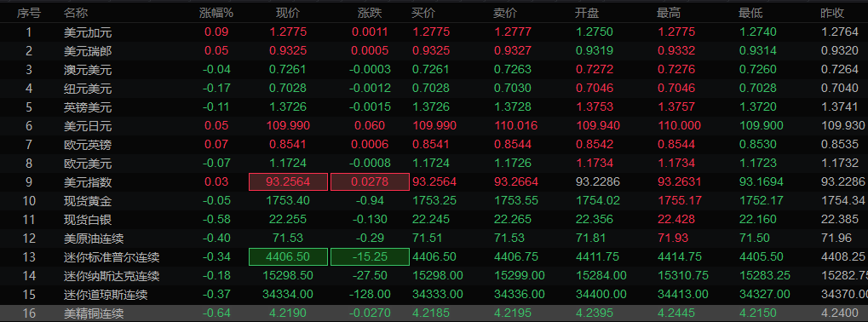Select the 欧元美元 row
The width and height of the screenshot is (868, 322).
(x=434, y=164)
